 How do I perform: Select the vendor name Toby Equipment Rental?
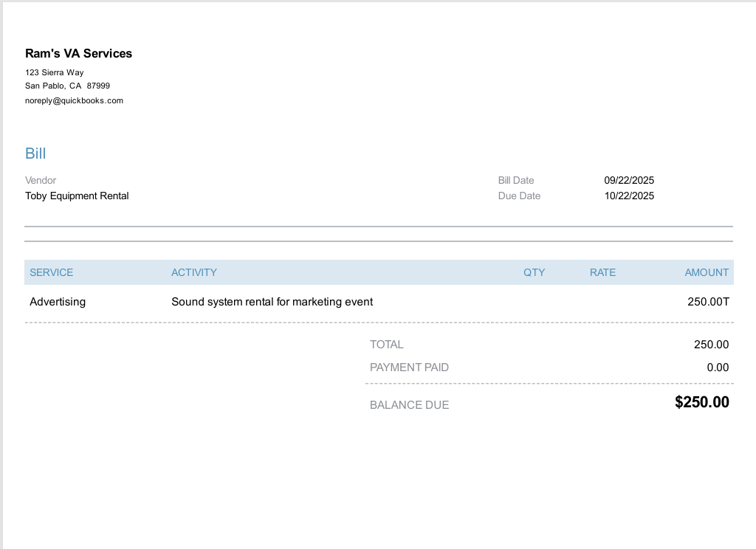(77, 196)
